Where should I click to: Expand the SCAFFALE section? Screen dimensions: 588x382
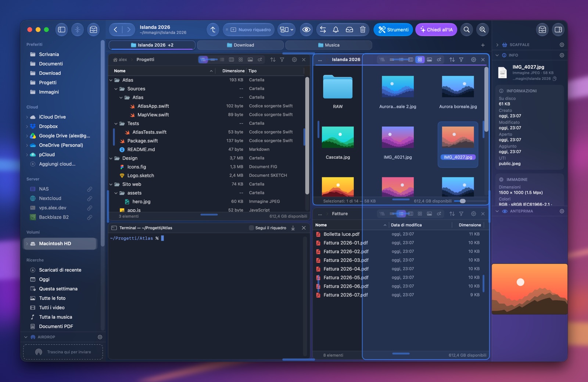497,45
